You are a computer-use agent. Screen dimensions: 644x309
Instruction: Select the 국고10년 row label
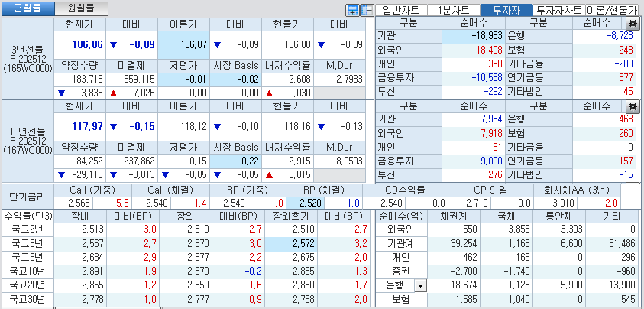(x=28, y=270)
